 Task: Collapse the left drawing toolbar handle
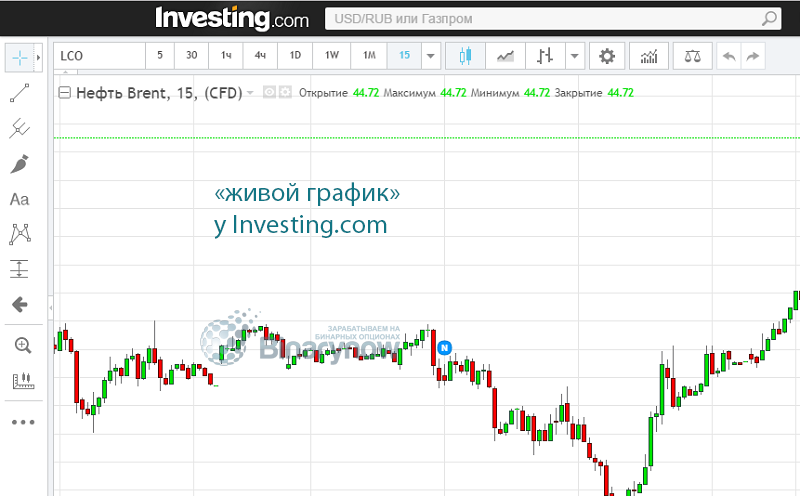pos(51,308)
